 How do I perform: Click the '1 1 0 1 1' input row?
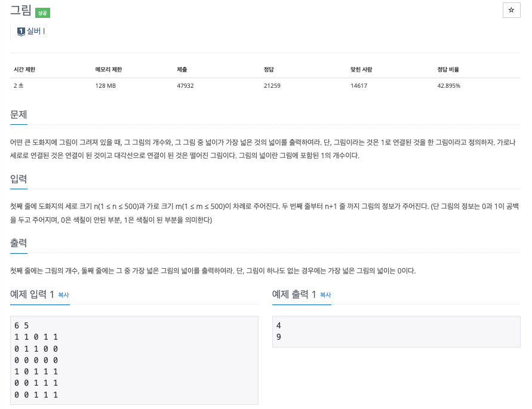pyautogui.click(x=36, y=337)
